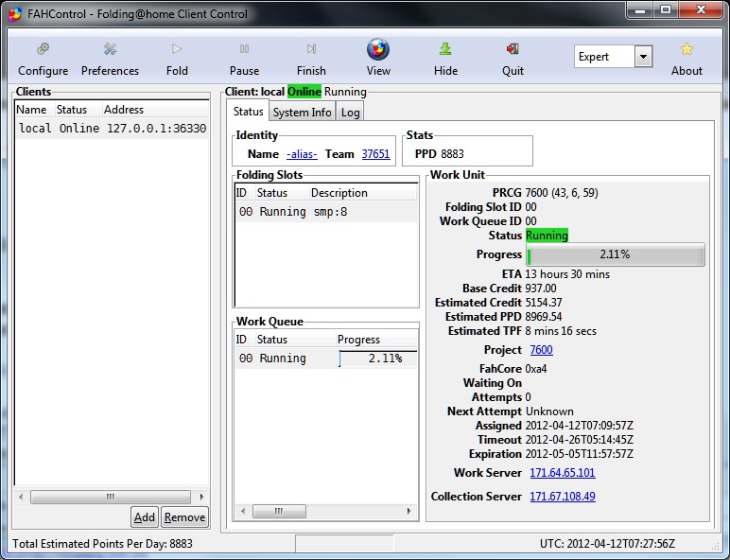This screenshot has height=560, width=730.
Task: Open Collection Server 171.67.108.49 link
Action: click(563, 497)
